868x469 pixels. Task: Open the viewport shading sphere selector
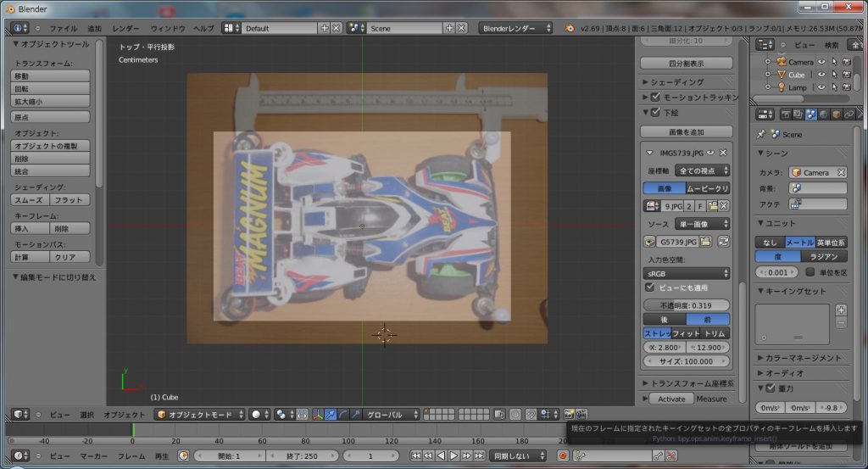(259, 414)
